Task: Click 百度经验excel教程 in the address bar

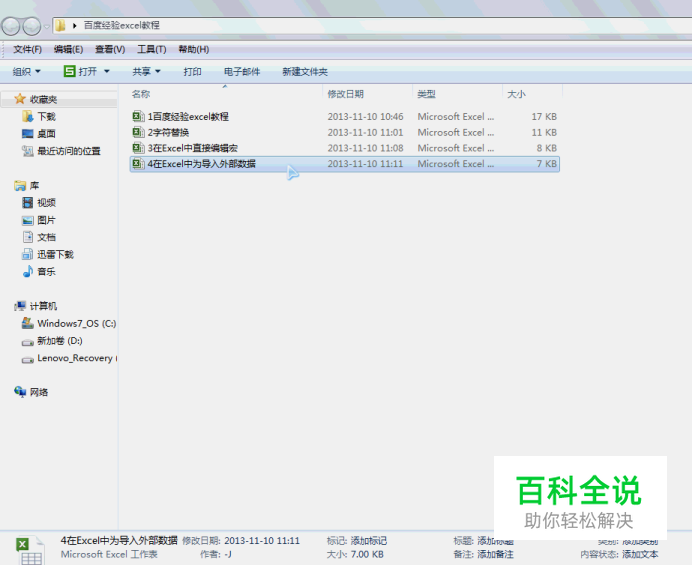Action: click(122, 25)
